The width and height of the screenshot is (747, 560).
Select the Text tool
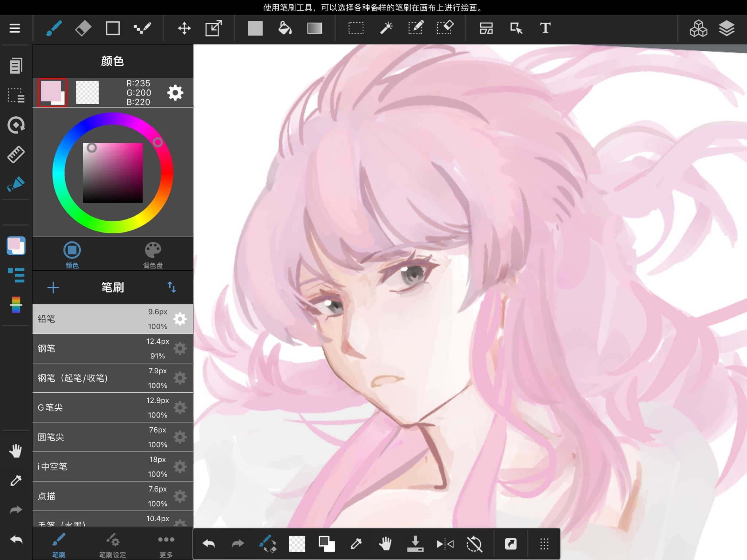coord(545,28)
